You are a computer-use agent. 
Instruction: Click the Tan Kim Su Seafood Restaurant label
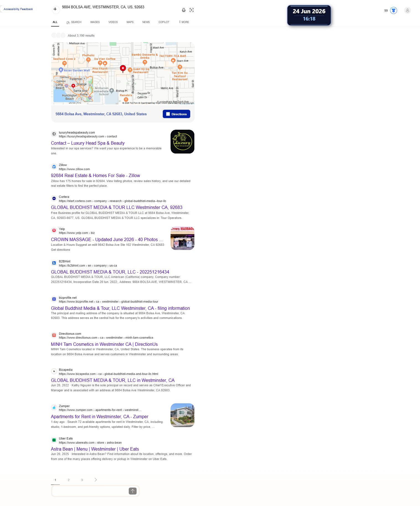coord(180,76)
